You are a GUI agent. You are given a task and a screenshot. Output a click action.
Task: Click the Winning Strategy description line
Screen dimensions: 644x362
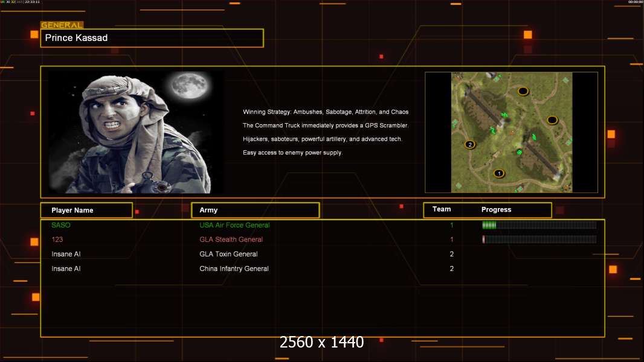coord(326,112)
